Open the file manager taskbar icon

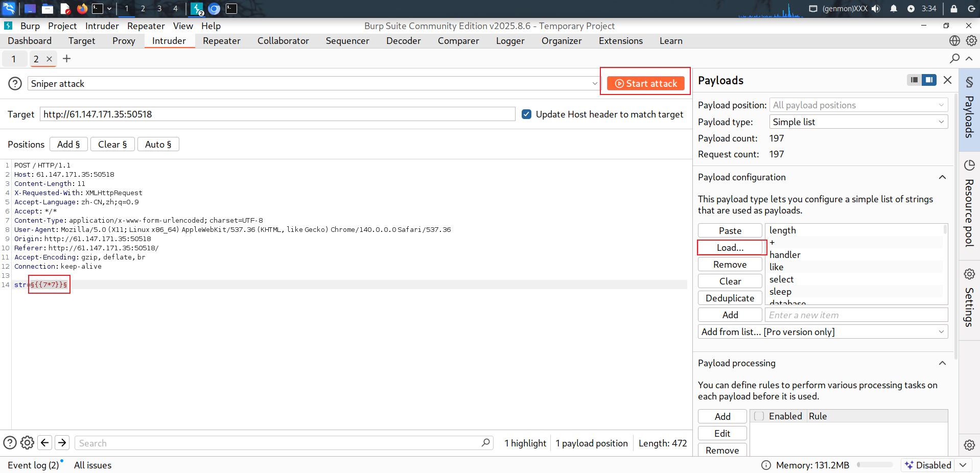point(48,9)
